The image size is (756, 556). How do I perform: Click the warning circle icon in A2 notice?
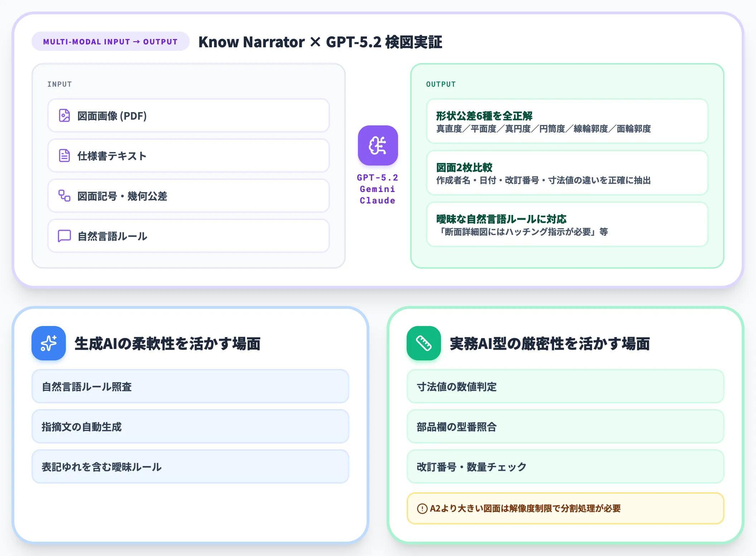pos(422,508)
